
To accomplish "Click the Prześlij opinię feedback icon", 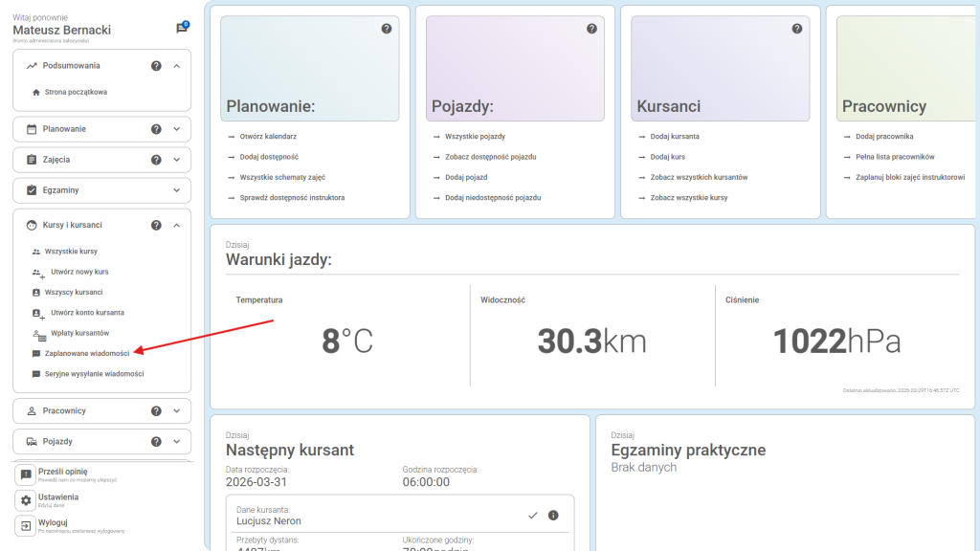I will [x=26, y=474].
